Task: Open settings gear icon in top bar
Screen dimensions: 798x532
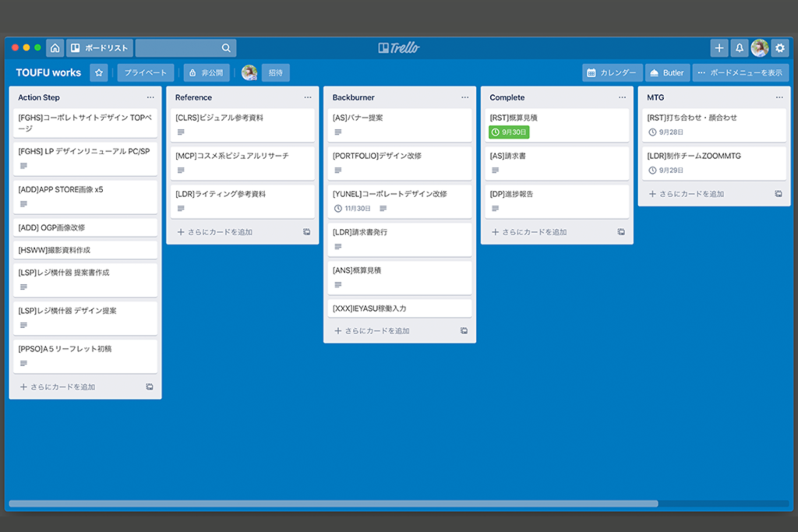Action: point(779,48)
